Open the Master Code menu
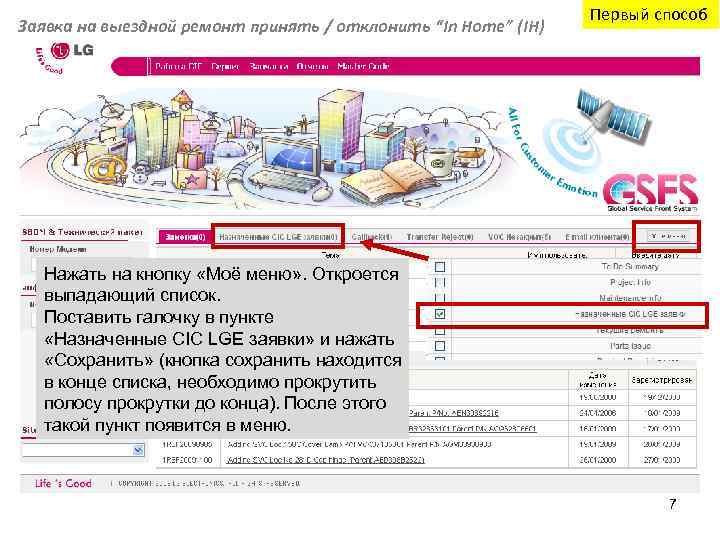This screenshot has height=540, width=720. point(363,67)
